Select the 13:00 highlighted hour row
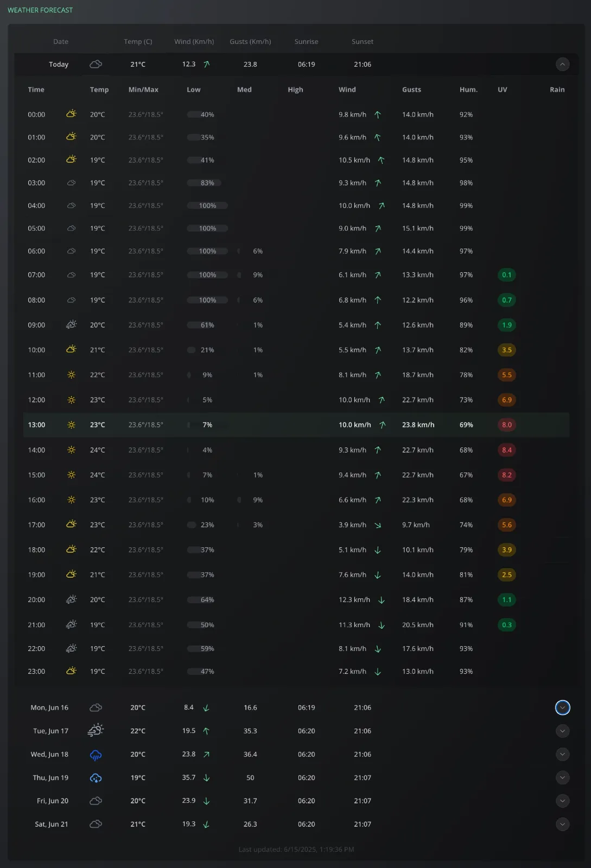Screen dimensions: 591x868 (x=296, y=425)
